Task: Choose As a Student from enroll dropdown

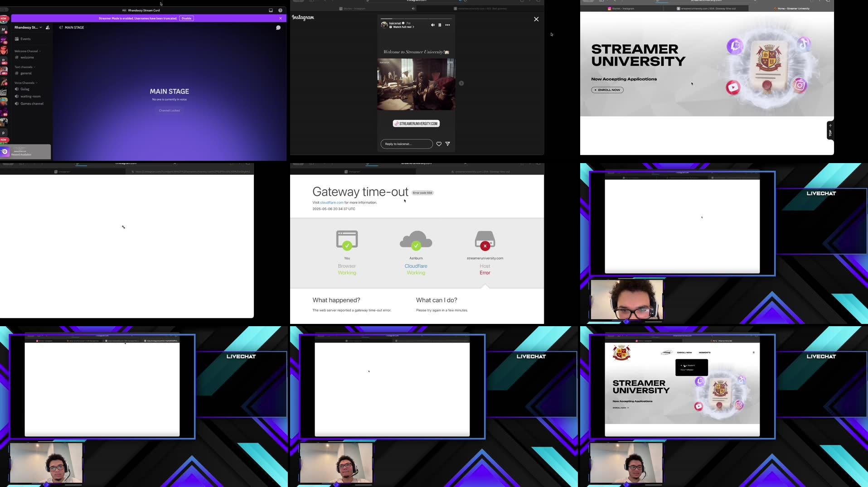Action: pyautogui.click(x=689, y=365)
